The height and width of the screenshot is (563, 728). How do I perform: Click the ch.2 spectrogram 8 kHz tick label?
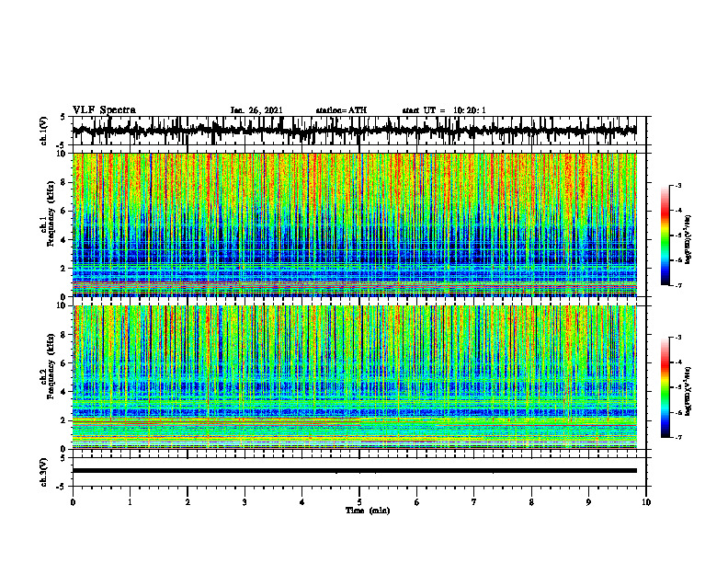pos(64,335)
